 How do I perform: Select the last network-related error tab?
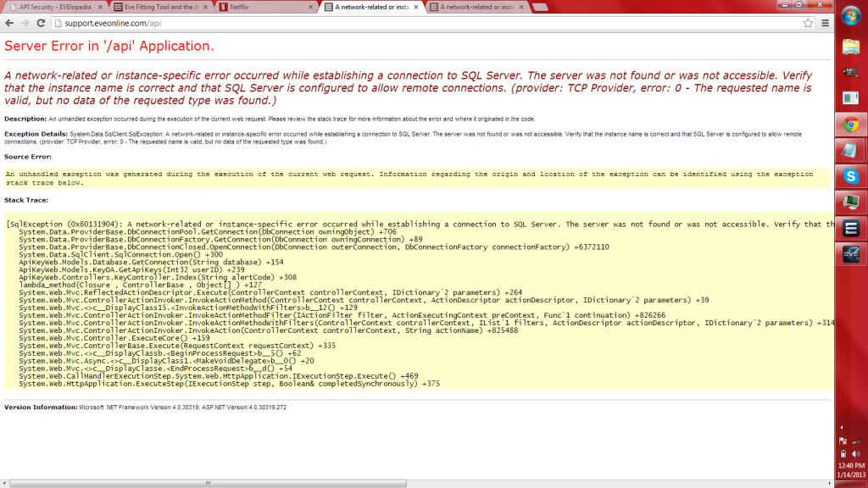click(x=475, y=7)
